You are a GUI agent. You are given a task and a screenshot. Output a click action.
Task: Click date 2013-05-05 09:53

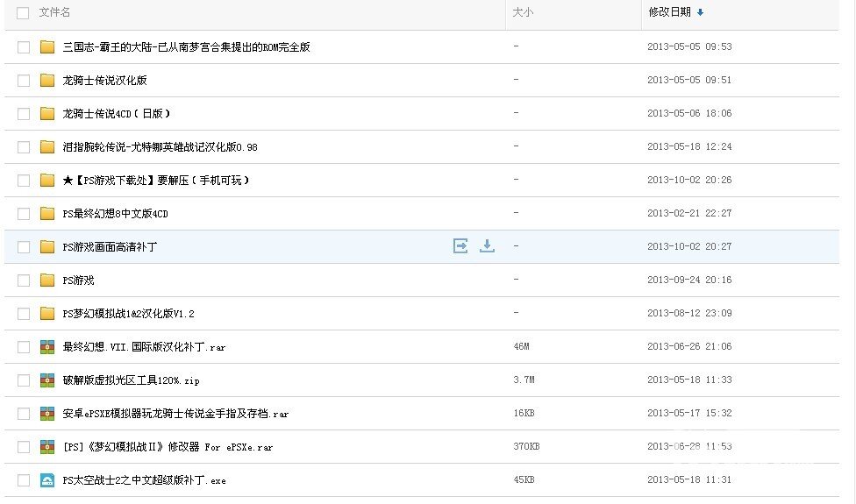689,46
